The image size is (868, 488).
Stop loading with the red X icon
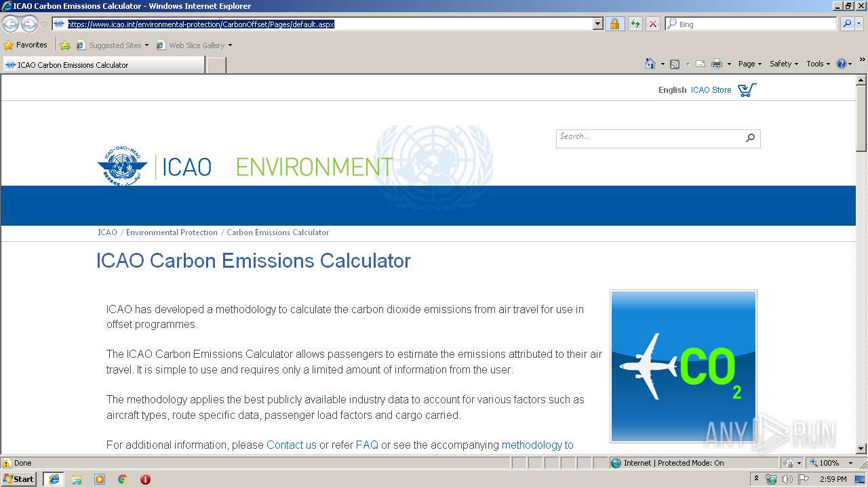coord(653,24)
